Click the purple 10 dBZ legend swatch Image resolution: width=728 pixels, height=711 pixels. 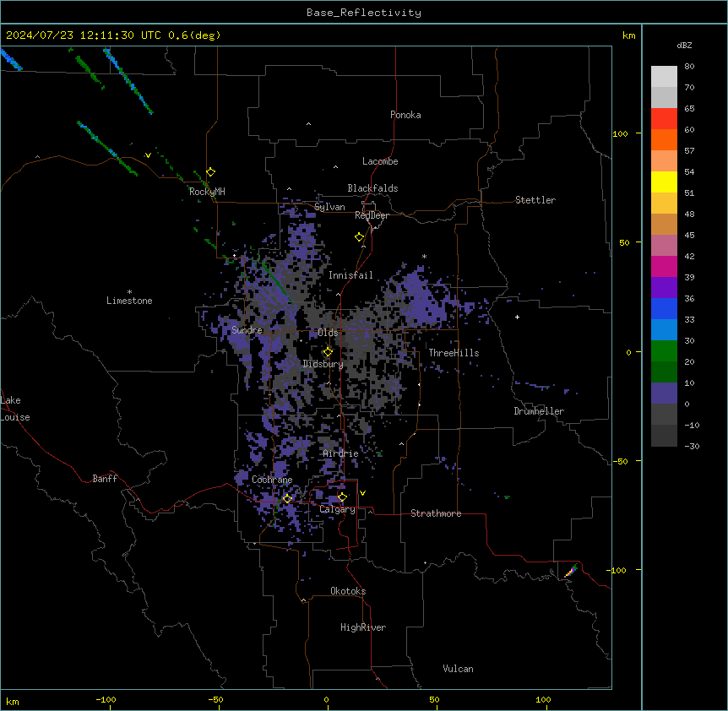coord(664,393)
